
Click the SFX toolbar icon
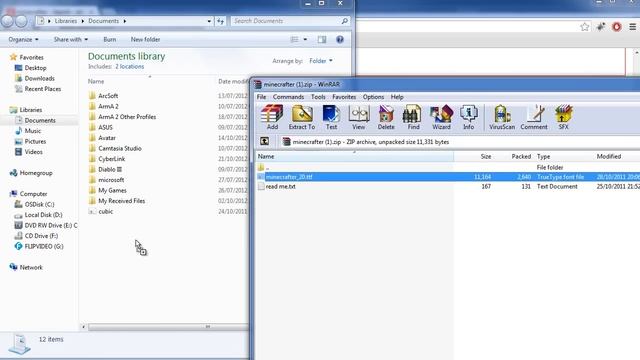(563, 117)
